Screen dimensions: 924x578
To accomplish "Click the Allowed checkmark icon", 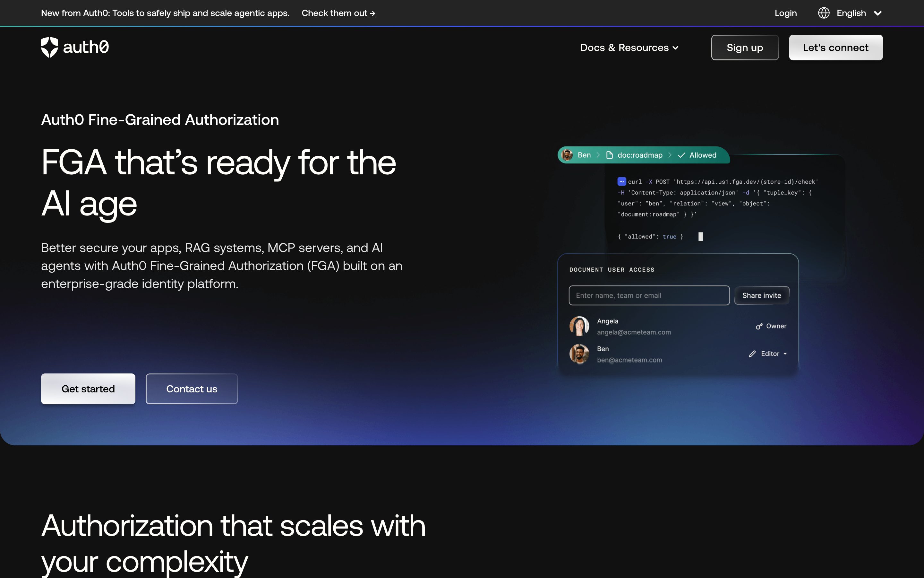I will 681,155.
